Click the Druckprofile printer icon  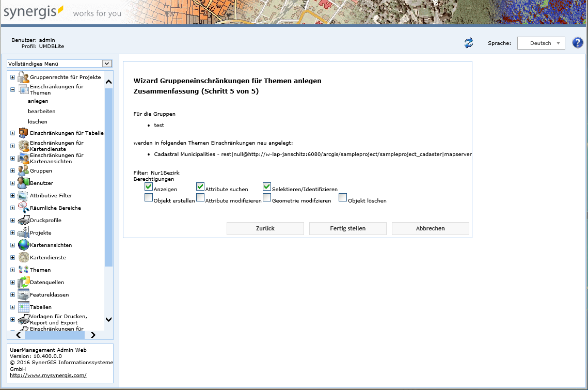tap(23, 220)
